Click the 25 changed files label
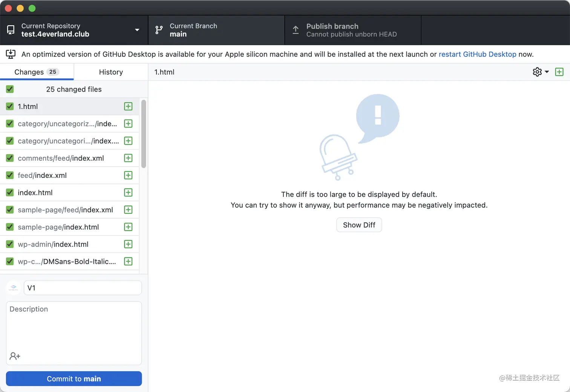570x392 pixels. click(74, 89)
